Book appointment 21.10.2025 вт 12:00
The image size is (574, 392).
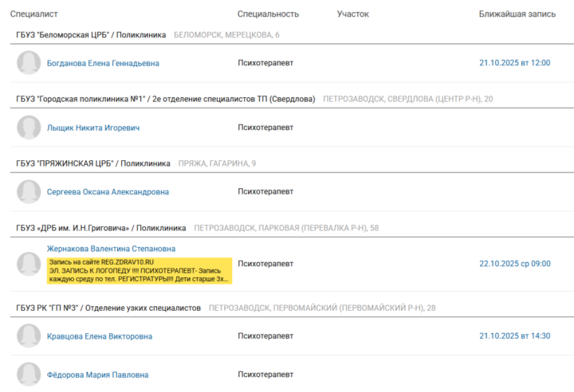coord(514,62)
